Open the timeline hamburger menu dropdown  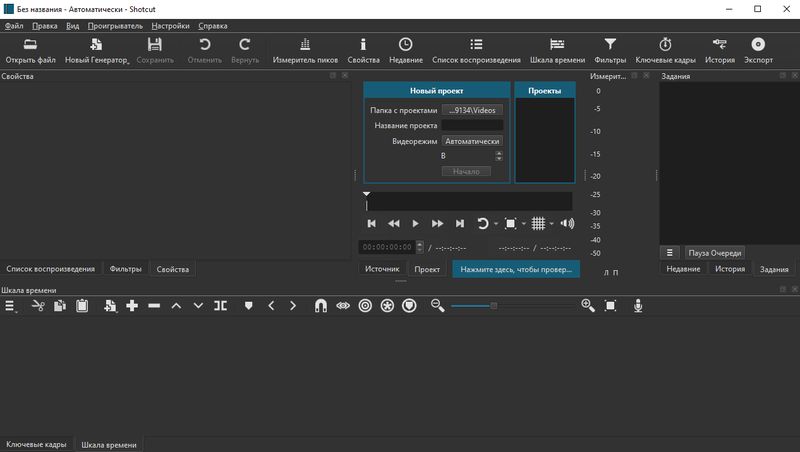click(x=11, y=306)
